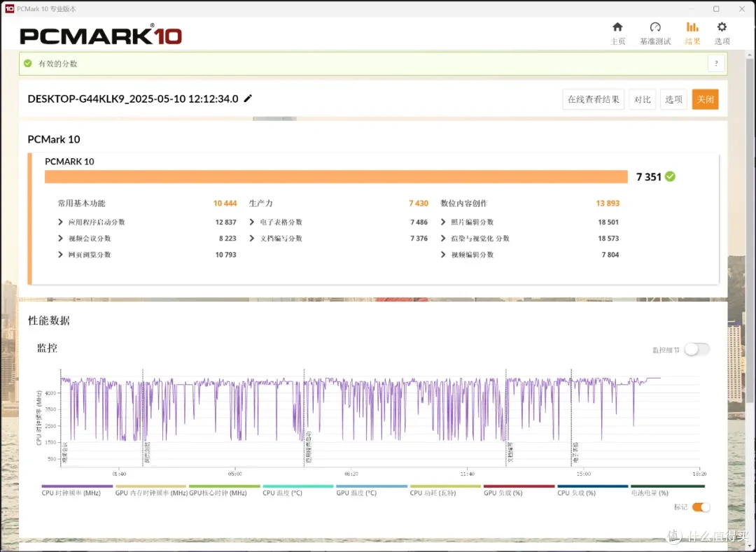
Task: Expand 文档编写分数 row
Action: (x=252, y=239)
